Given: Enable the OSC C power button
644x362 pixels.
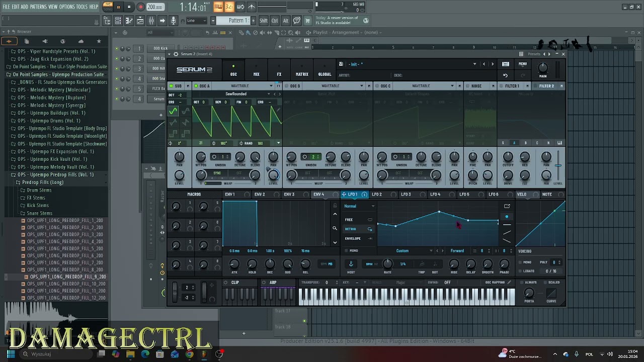Looking at the screenshot, I should (377, 86).
